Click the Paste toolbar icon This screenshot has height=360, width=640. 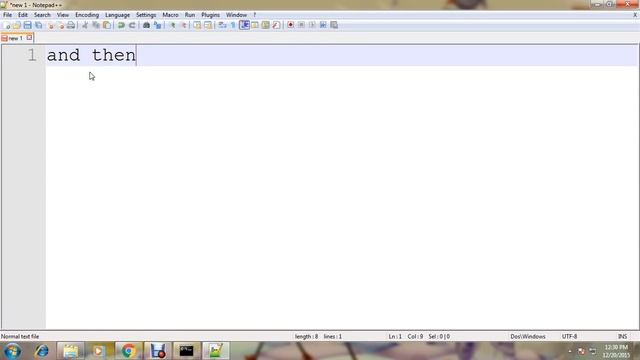point(107,25)
